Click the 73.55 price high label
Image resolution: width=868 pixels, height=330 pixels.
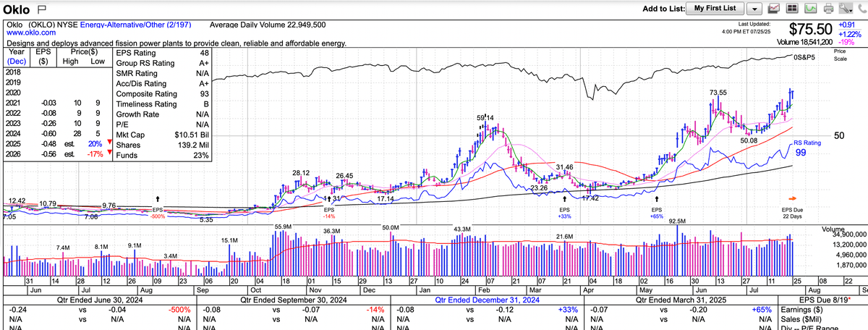pyautogui.click(x=718, y=93)
